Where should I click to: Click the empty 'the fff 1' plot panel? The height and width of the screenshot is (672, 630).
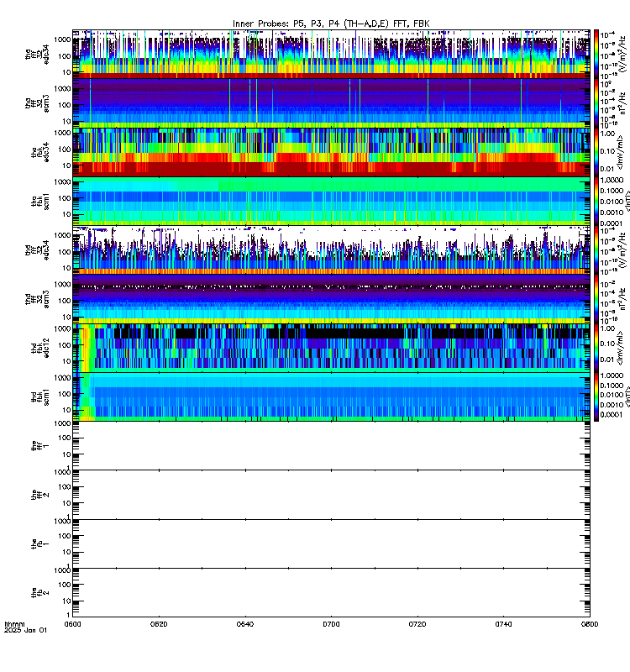(331, 446)
